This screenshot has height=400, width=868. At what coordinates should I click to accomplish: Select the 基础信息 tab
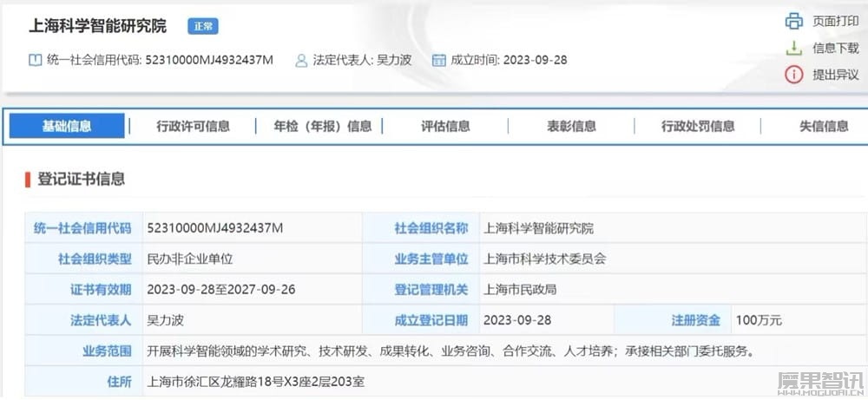67,126
